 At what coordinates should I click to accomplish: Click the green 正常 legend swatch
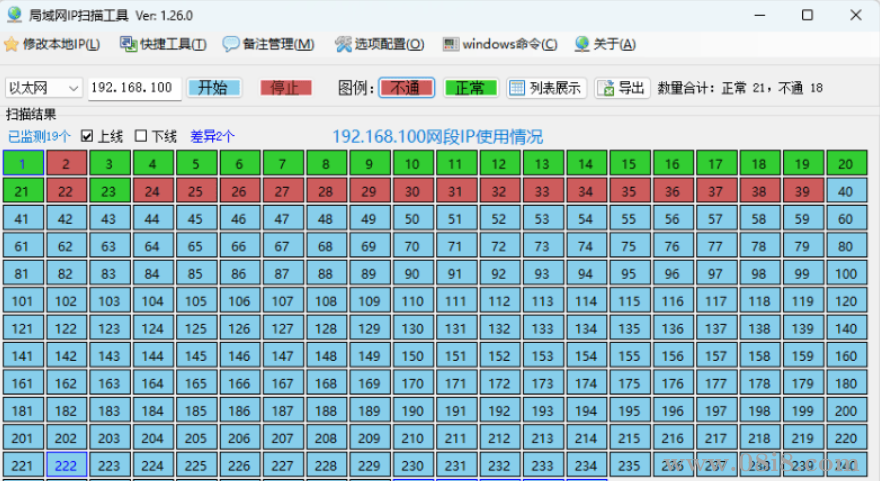coord(471,88)
